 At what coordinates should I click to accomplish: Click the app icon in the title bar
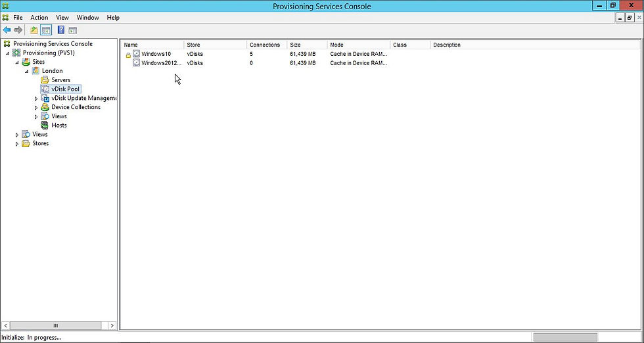(5, 6)
